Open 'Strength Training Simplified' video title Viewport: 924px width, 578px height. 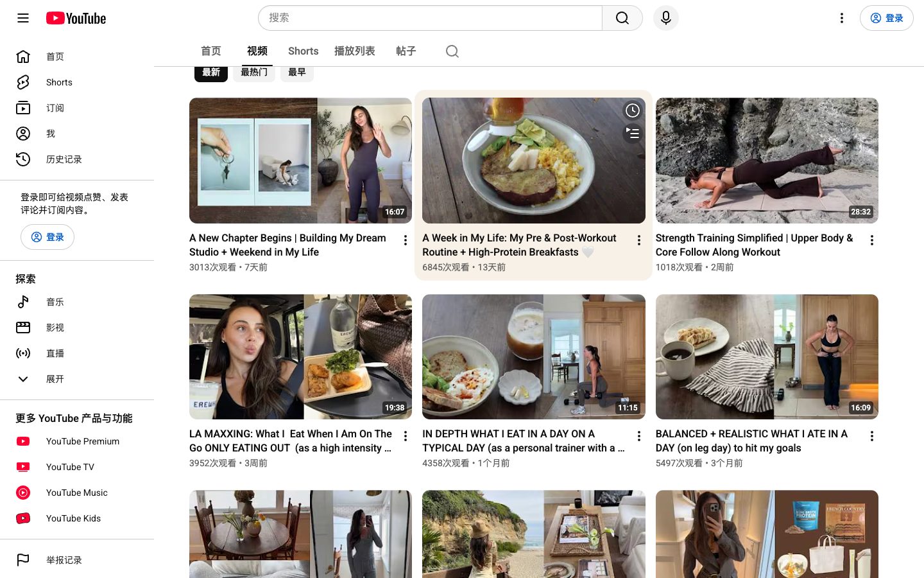(755, 245)
